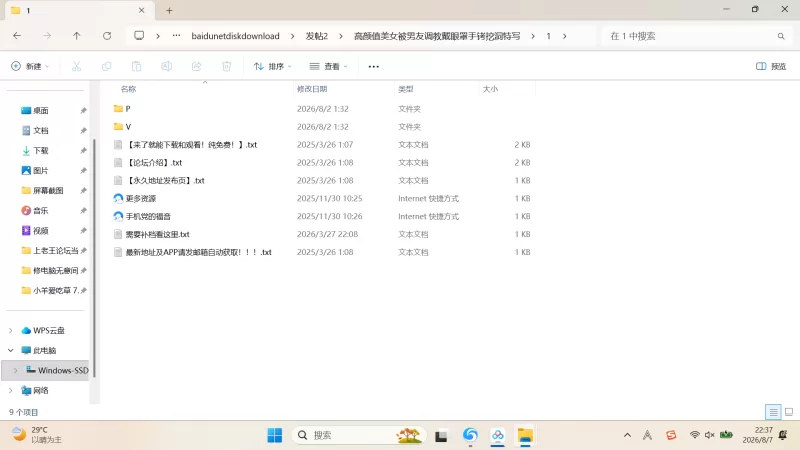Screen dimensions: 800x450
Task: Open the Windows Start button
Action: pos(274,435)
